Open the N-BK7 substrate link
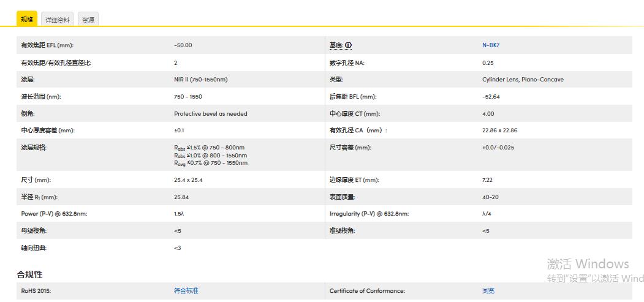644x302 pixels. 491,45
